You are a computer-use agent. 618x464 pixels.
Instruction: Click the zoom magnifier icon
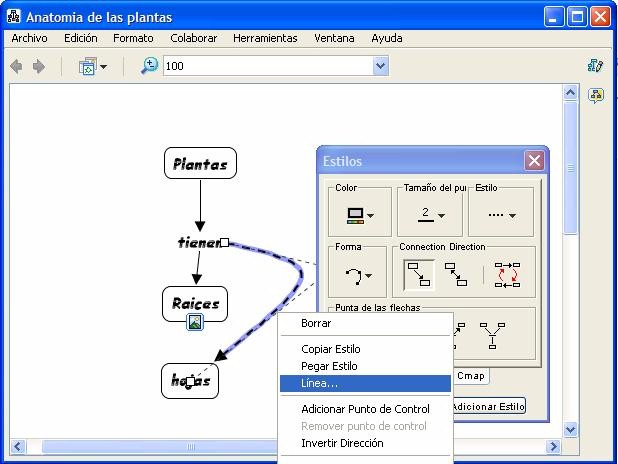tap(149, 66)
